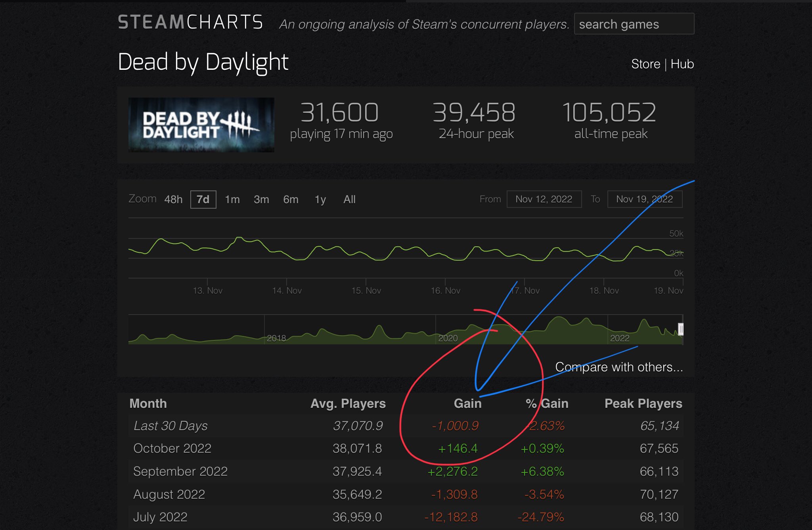Select the All zoom range
Image resolution: width=812 pixels, height=530 pixels.
click(349, 200)
